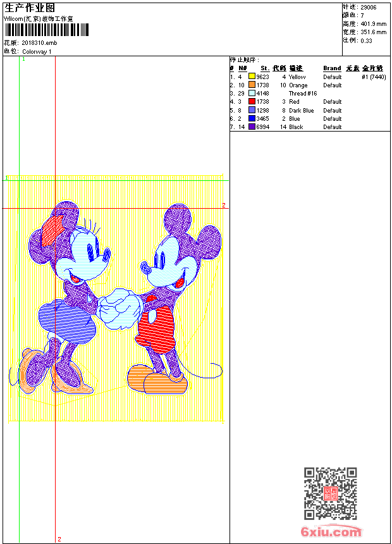This screenshot has height=544, width=392.
Task: Select the width value 351.6 mm
Action: point(374,32)
